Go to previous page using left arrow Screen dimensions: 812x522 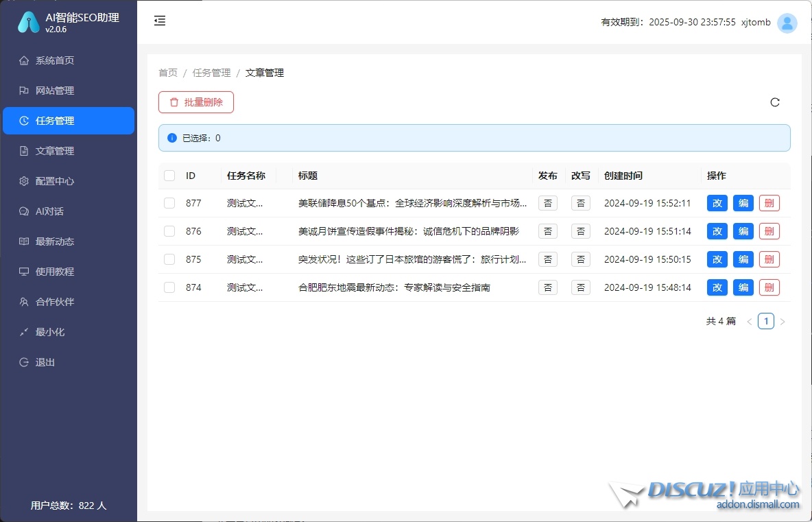(x=749, y=321)
